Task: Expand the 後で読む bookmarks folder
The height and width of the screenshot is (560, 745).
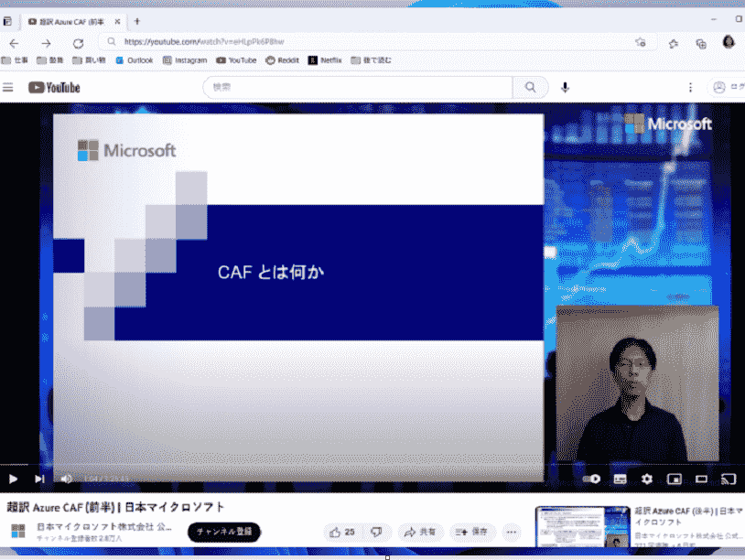Action: pos(371,60)
